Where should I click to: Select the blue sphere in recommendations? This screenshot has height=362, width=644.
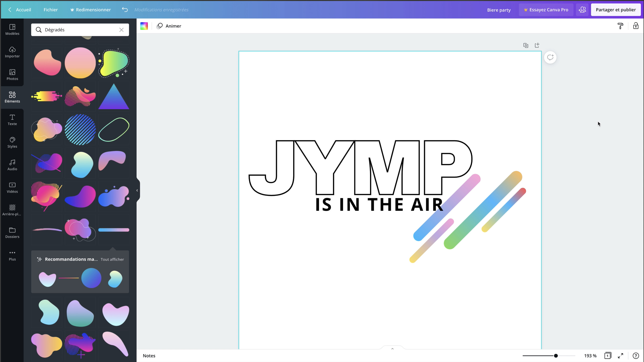tap(91, 278)
